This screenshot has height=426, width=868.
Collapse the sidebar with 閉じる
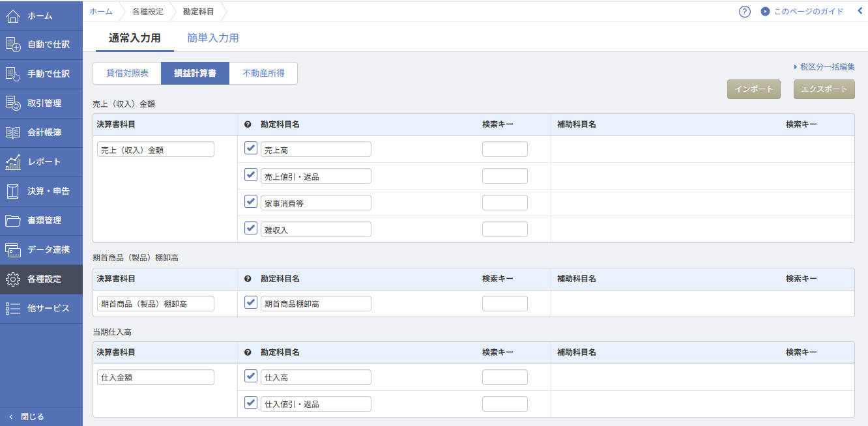pos(26,417)
